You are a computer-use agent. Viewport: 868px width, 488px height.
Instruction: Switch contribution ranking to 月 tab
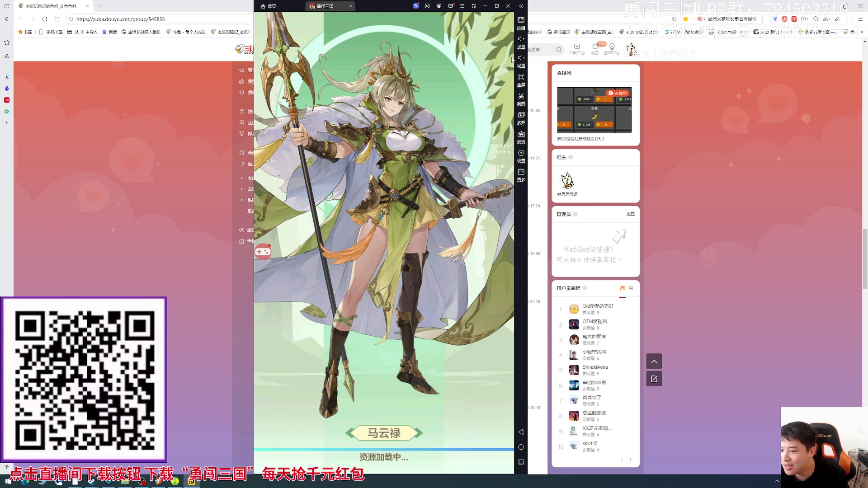point(631,288)
